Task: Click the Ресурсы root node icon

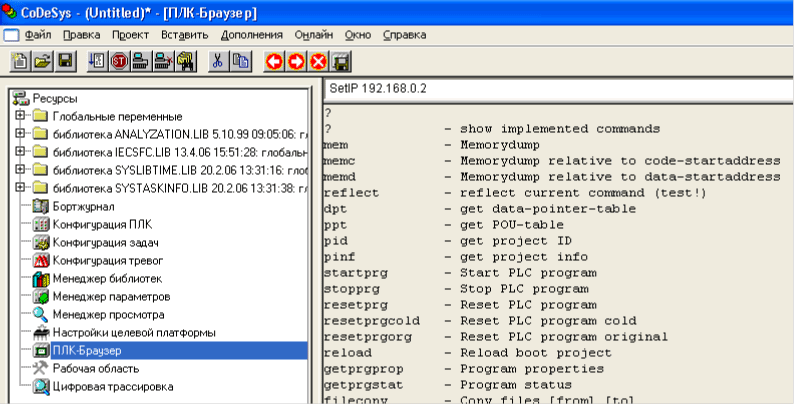Action: tap(21, 98)
